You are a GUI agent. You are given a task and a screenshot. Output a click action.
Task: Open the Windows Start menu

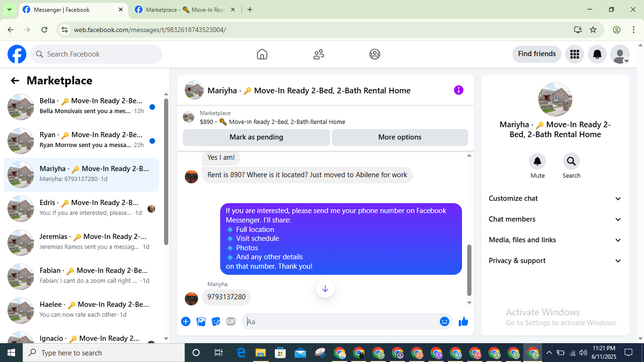coord(11,353)
